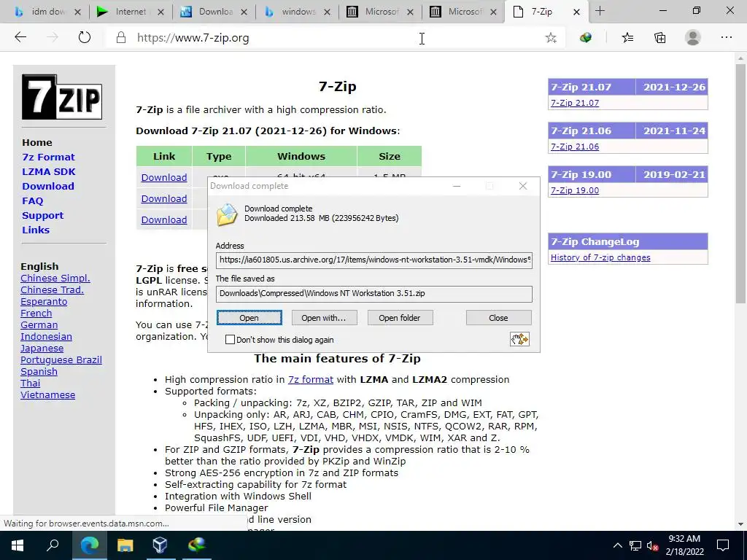Select German language link

(x=39, y=324)
